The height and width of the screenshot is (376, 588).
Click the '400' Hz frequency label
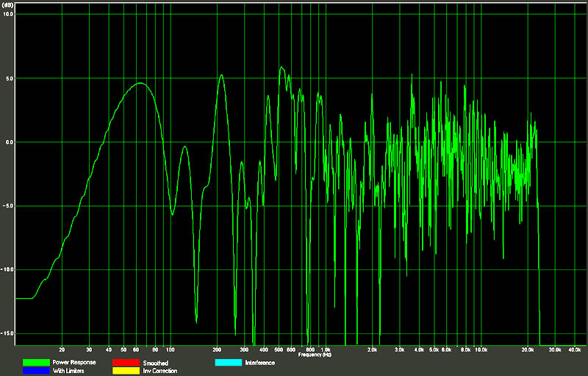pyautogui.click(x=264, y=350)
